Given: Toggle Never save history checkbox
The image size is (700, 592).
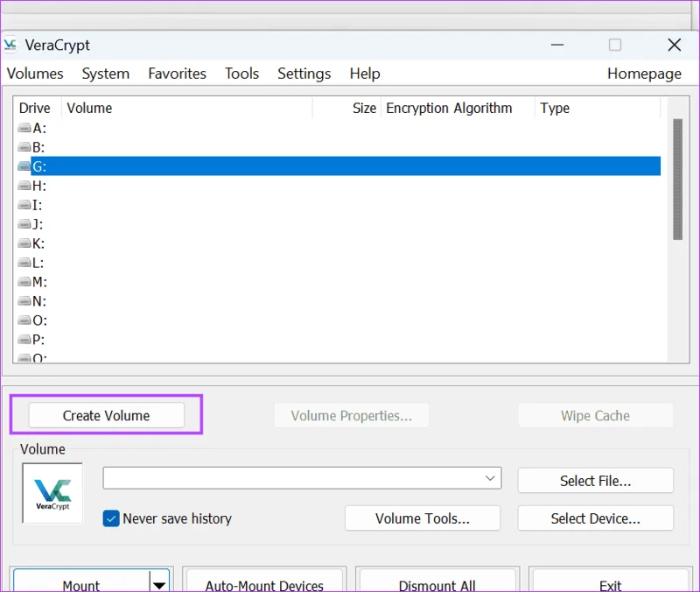Looking at the screenshot, I should tap(111, 518).
